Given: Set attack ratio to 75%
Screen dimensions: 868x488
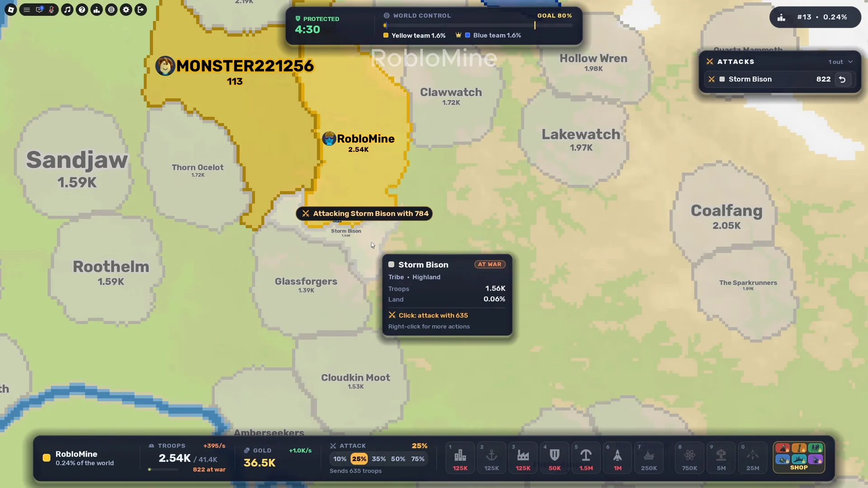Looking at the screenshot, I should [418, 459].
